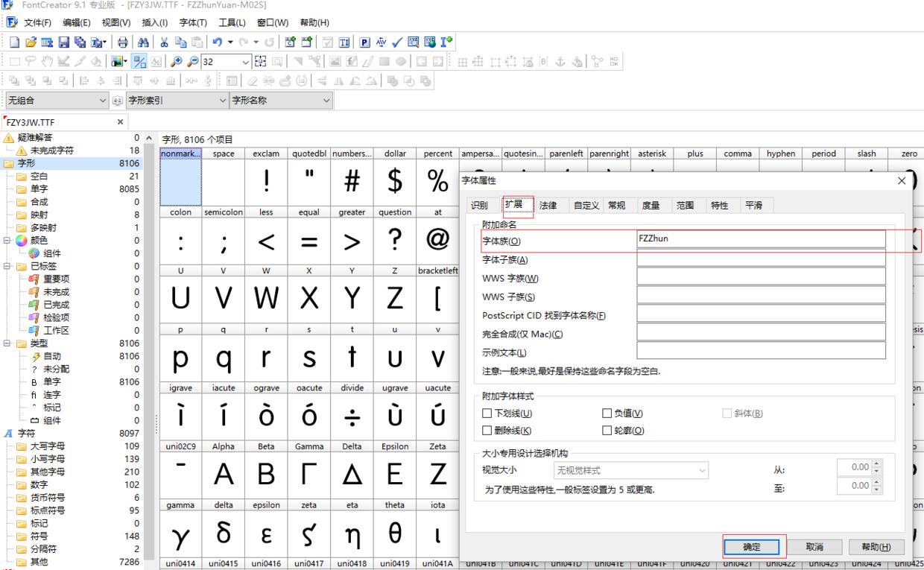Screen dimensions: 924x570
Task: Tick the 删除线(K) checkbox
Action: [x=487, y=431]
